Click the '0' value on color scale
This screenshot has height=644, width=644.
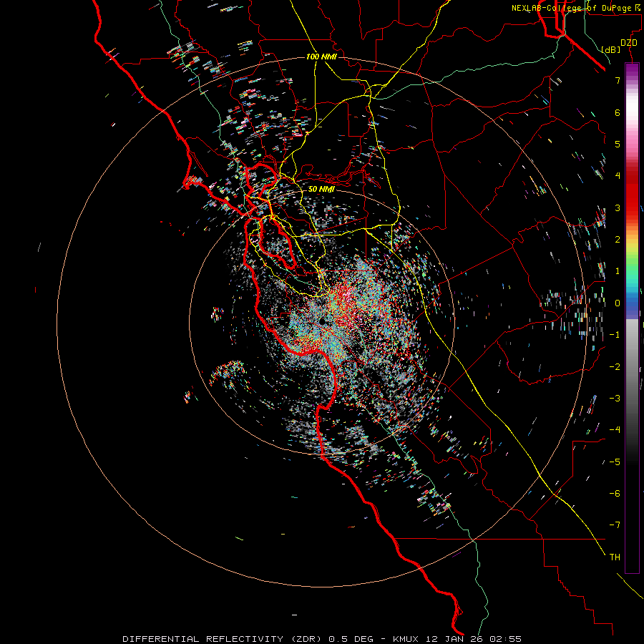[x=618, y=303]
